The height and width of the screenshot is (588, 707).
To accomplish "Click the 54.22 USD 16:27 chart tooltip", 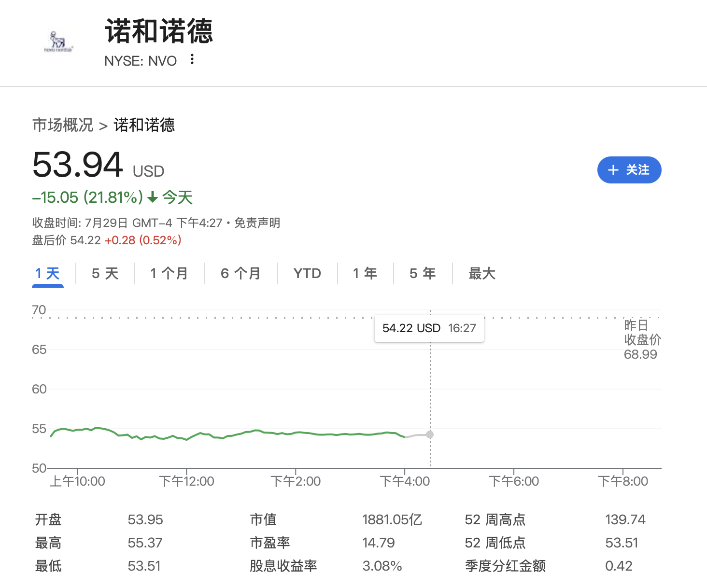I will (429, 328).
